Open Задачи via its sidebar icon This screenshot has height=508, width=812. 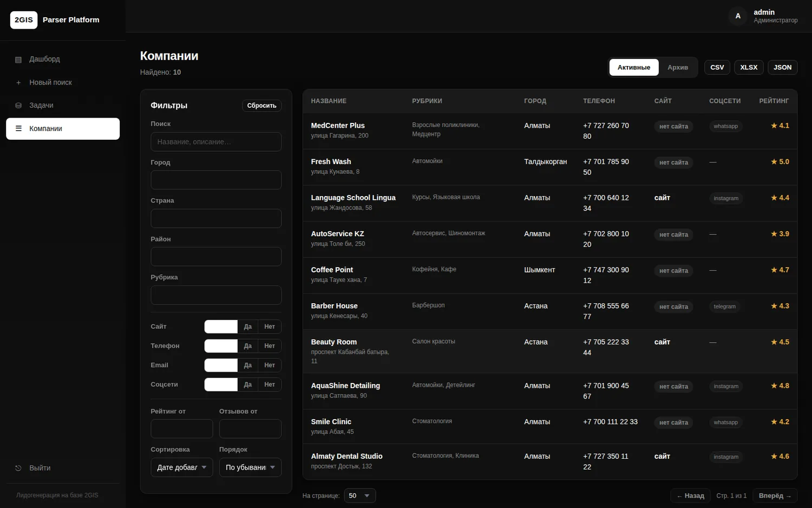tap(18, 106)
